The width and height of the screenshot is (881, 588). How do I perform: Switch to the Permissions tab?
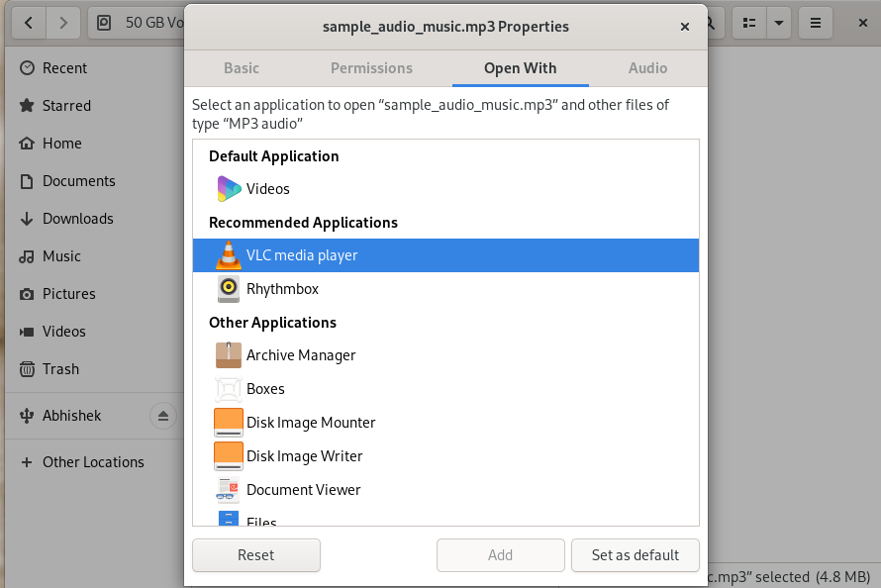click(x=371, y=68)
